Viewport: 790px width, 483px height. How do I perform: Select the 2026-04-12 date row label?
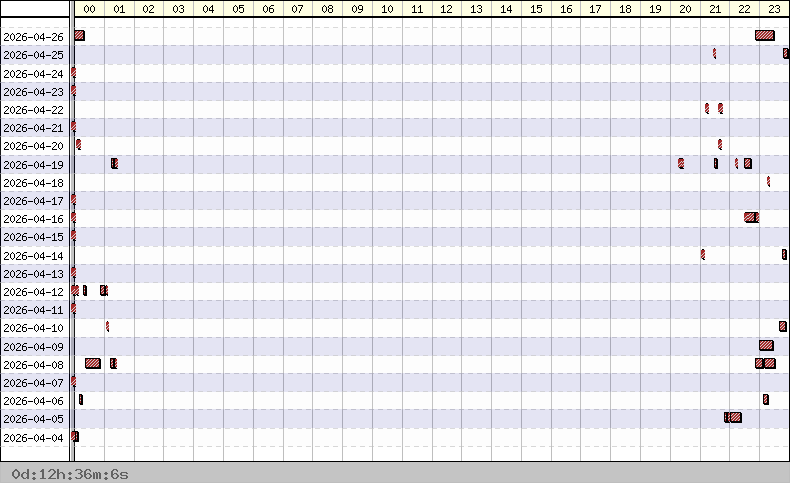point(34,291)
